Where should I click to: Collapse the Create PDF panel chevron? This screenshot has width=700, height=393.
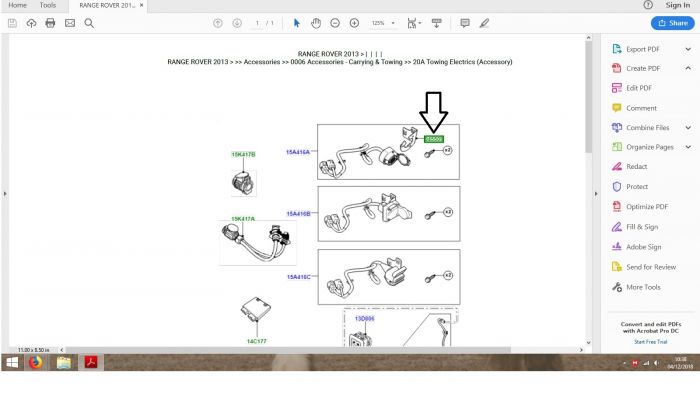[688, 68]
